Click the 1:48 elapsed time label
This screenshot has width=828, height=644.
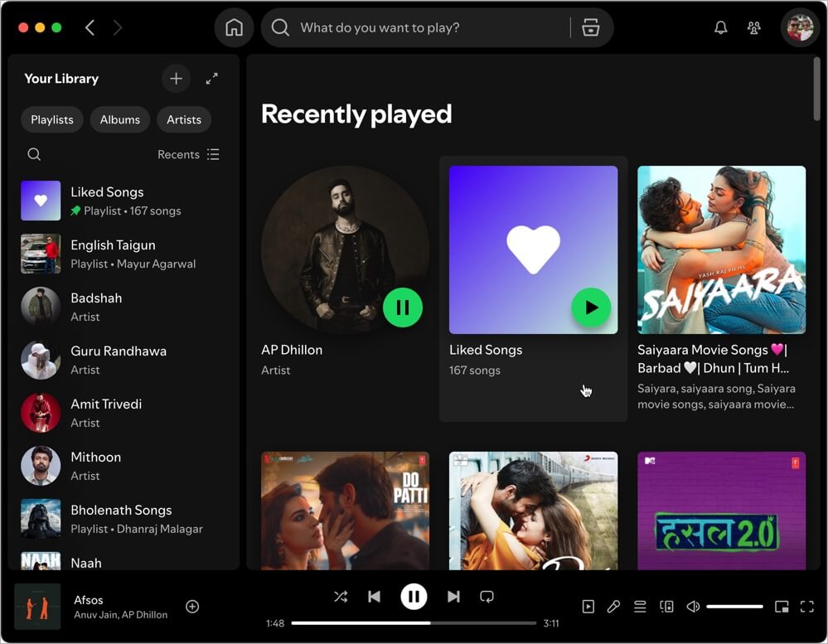(x=275, y=623)
